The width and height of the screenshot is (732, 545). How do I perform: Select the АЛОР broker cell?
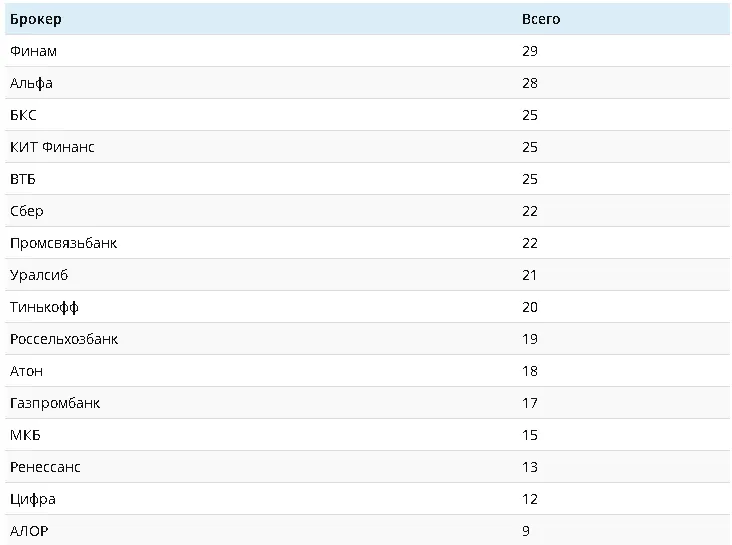29,531
